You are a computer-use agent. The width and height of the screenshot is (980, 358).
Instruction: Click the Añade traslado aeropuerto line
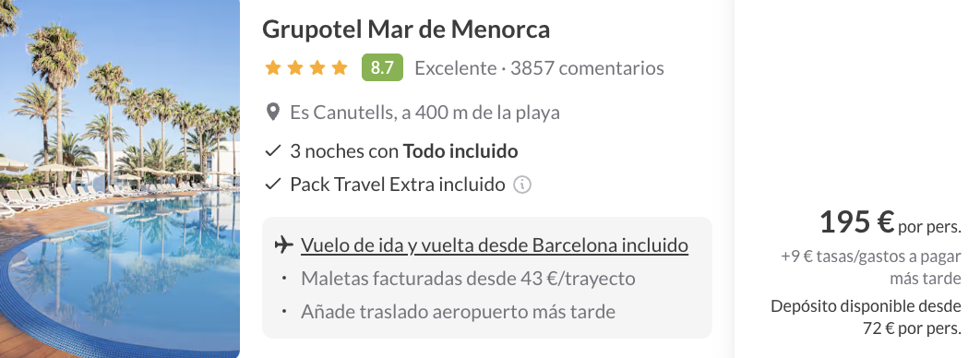pos(458,312)
